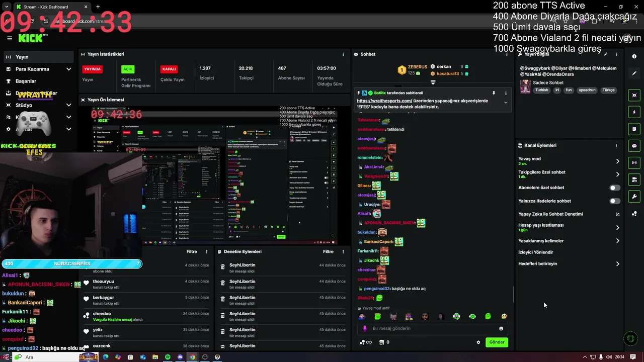644x362 pixels.
Task: Click the channel points infinity icon
Action: (x=365, y=342)
